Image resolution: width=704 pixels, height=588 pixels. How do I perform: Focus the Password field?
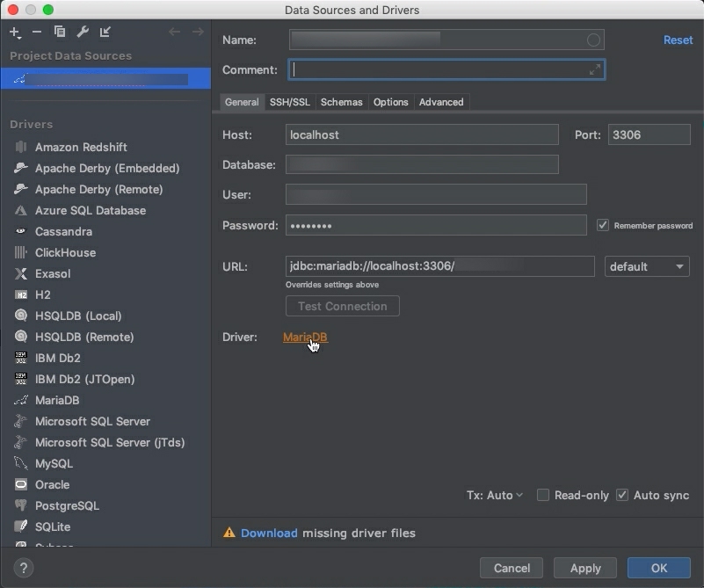pos(436,225)
